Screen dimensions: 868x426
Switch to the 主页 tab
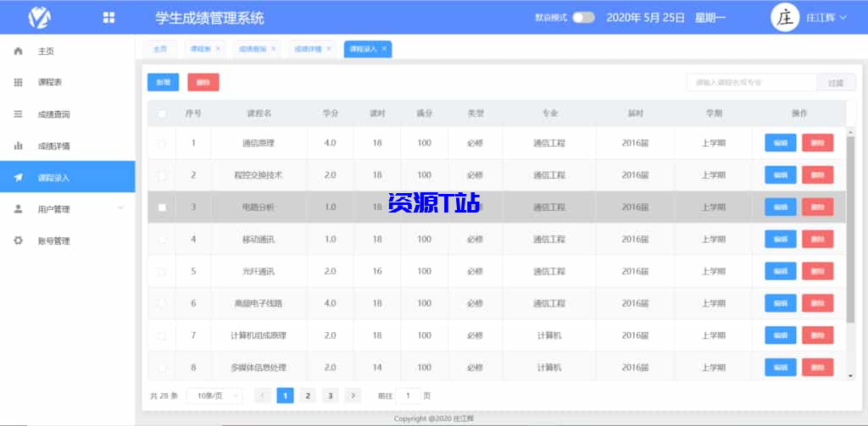160,48
